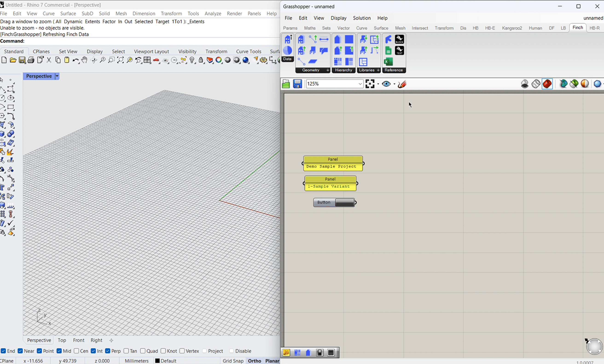Click the Zoom Extents magnifier icon

click(x=120, y=60)
